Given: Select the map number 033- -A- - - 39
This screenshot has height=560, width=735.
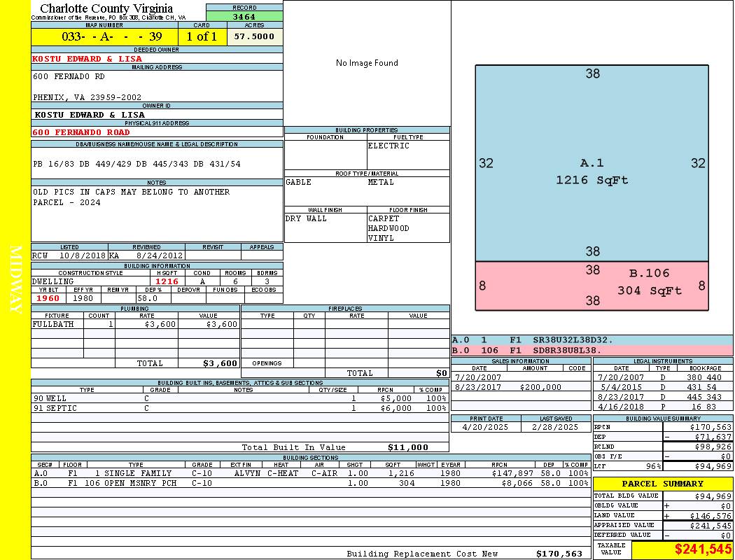Looking at the screenshot, I should 112,36.
